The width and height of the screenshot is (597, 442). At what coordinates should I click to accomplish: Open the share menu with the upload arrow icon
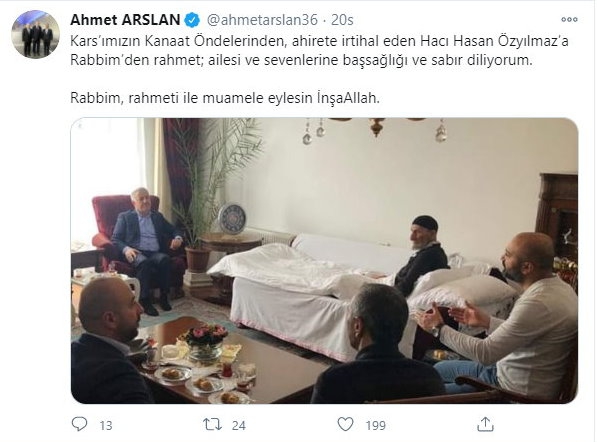(x=485, y=424)
